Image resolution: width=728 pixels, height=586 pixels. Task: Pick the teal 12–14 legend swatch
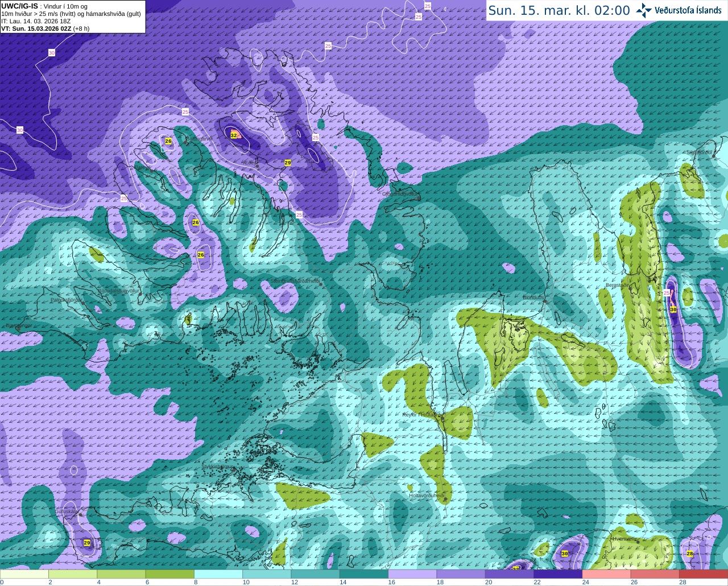pos(316,574)
